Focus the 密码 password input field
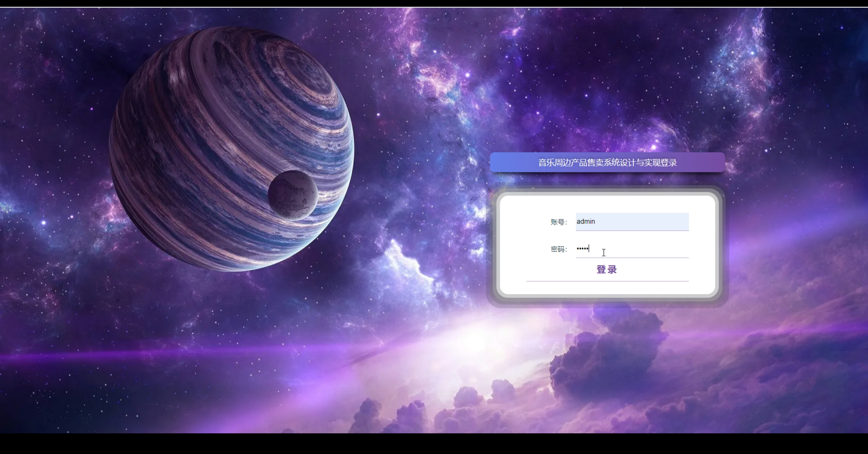 tap(632, 249)
